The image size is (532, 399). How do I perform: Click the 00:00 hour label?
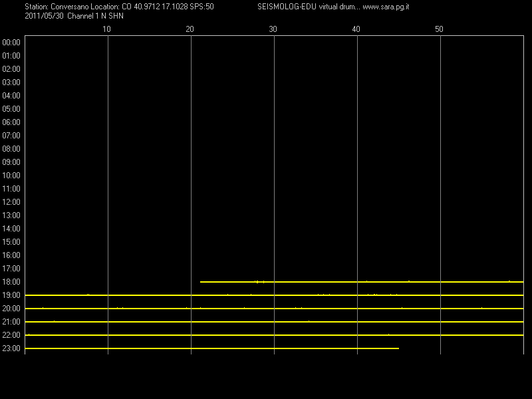point(11,43)
